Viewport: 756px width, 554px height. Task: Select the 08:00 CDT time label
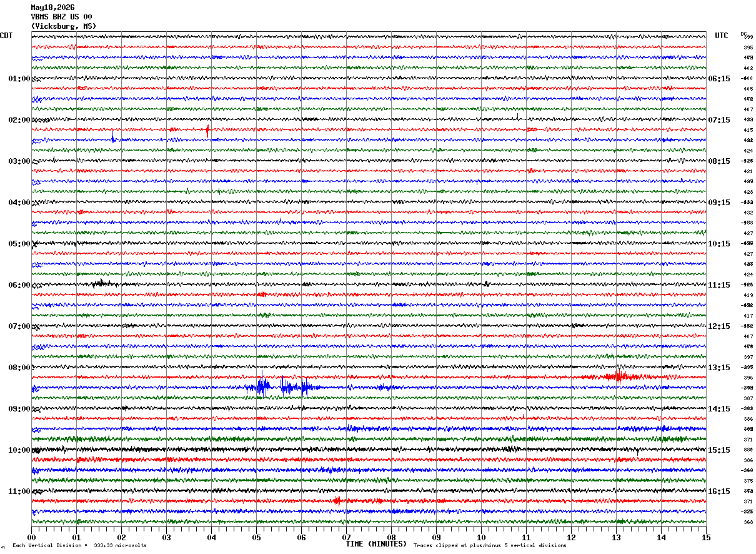(19, 367)
